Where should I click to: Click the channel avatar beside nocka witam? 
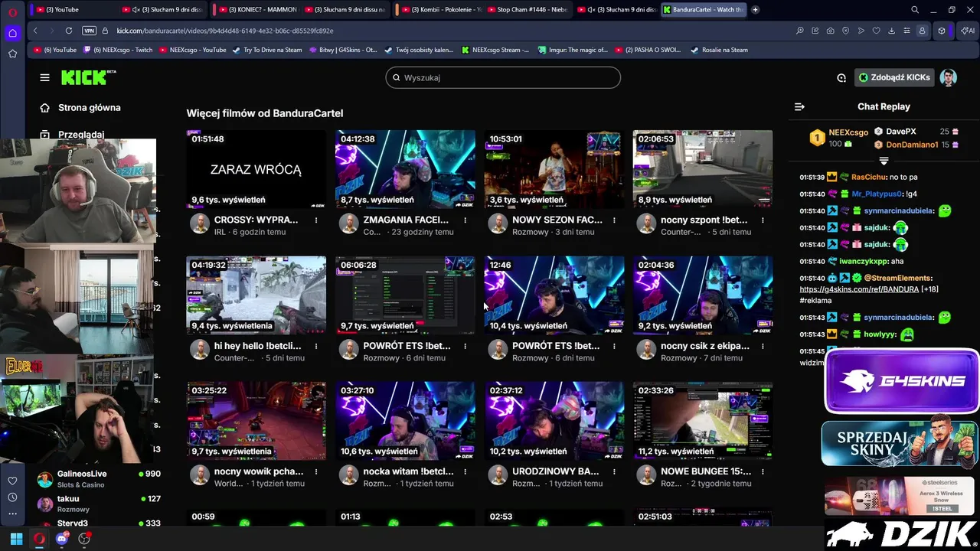(348, 476)
